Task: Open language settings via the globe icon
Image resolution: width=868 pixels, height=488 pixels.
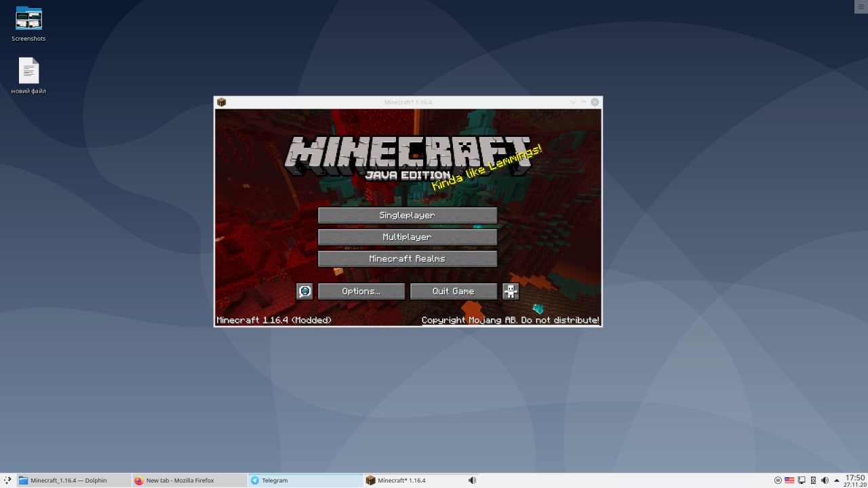Action: click(304, 291)
